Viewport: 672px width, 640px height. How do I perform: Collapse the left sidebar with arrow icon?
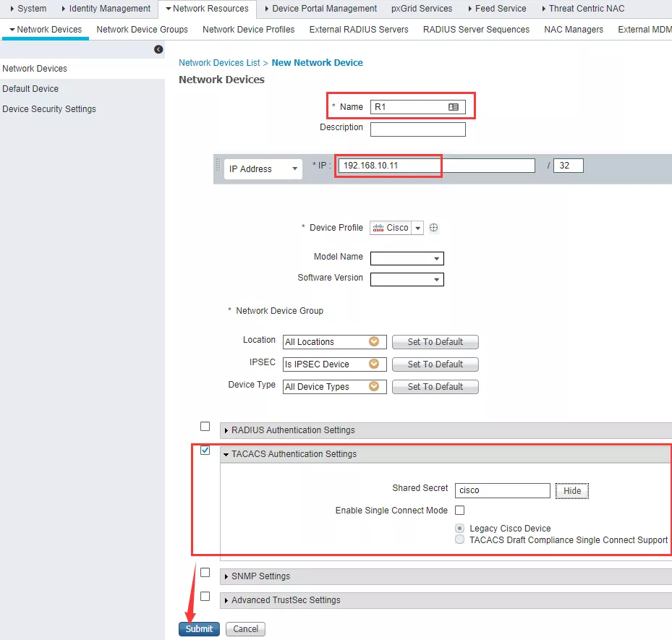point(158,49)
